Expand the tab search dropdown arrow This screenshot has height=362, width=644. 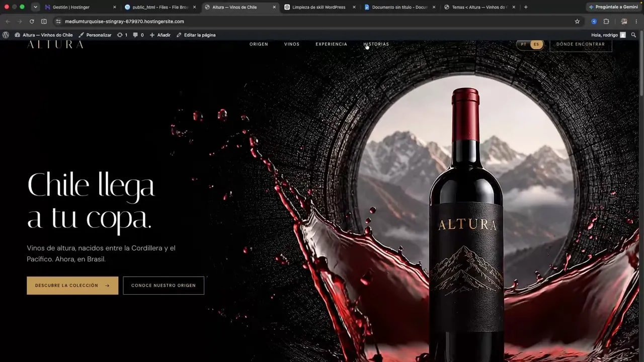click(x=35, y=7)
